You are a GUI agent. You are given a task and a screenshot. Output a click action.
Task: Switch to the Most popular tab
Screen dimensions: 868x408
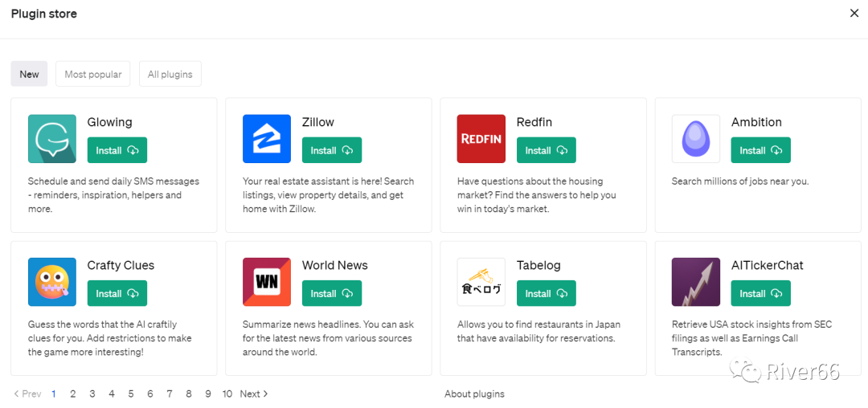click(93, 74)
